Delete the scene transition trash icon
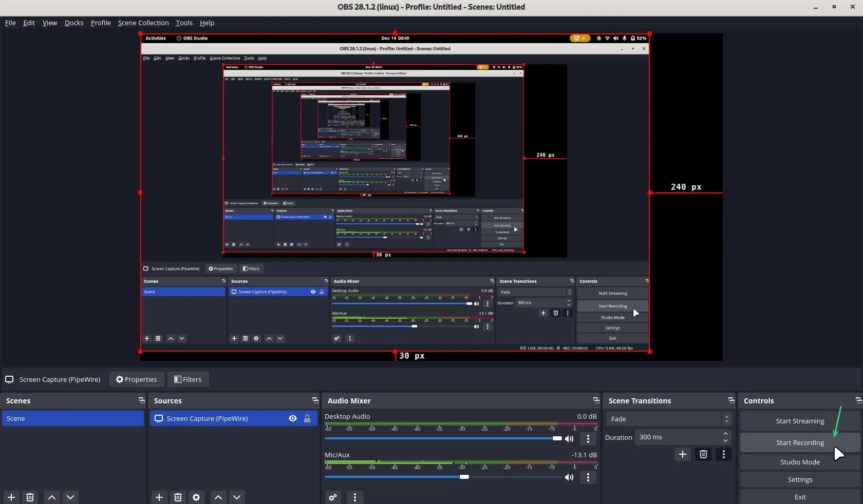Viewport: 863px width, 504px height. coord(703,454)
